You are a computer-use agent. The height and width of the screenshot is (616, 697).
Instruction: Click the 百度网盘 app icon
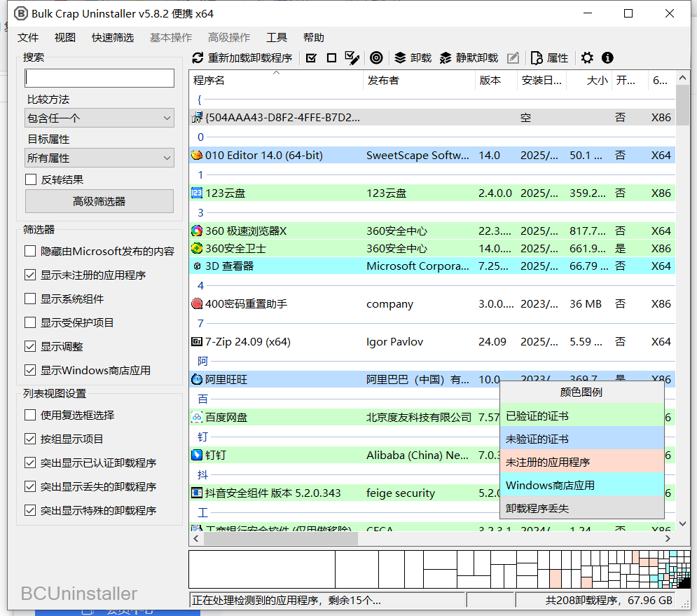(197, 417)
